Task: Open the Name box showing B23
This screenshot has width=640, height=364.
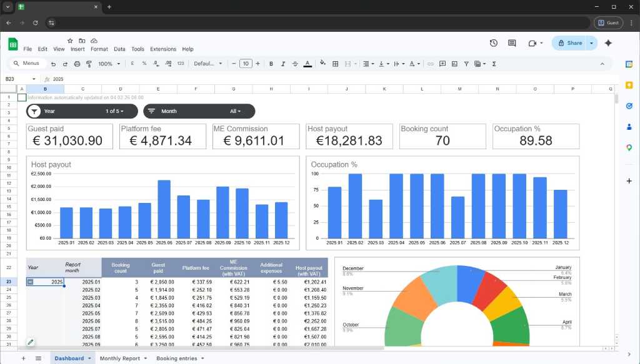Action: (x=20, y=79)
